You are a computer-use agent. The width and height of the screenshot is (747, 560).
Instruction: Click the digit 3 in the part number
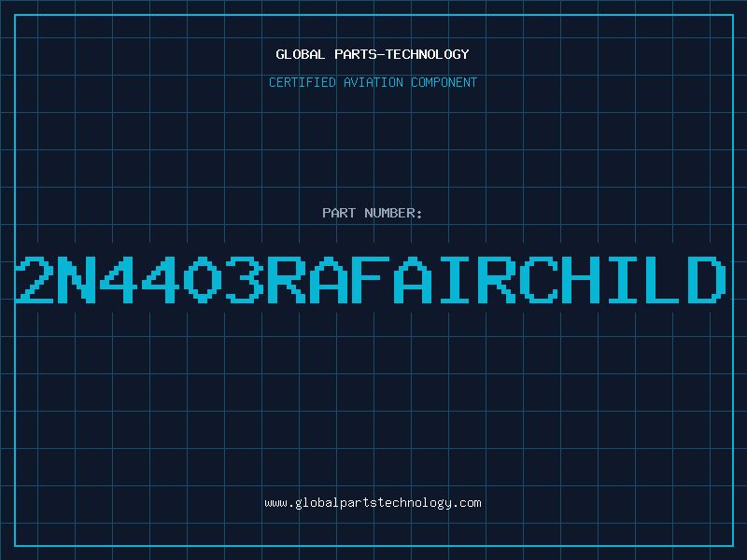245,280
